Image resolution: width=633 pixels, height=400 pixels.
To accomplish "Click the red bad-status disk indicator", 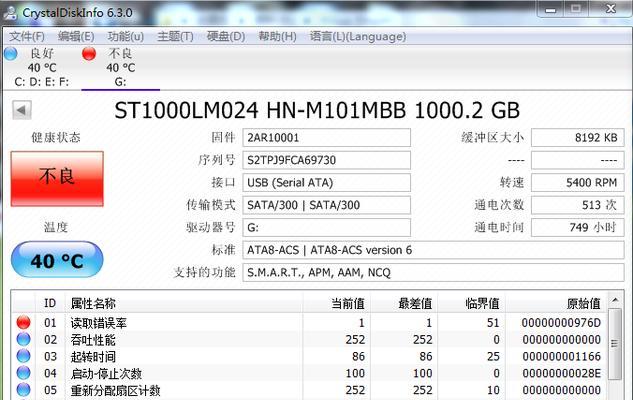I will (x=89, y=54).
